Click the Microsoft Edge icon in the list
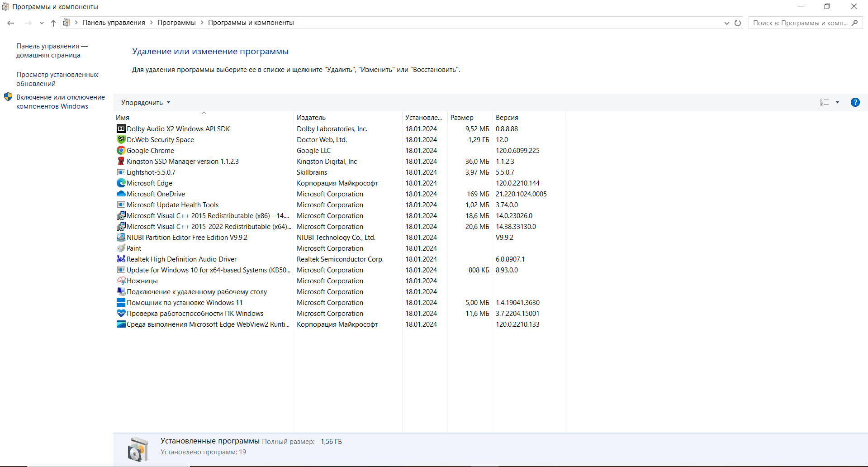This screenshot has height=467, width=868. (x=121, y=183)
